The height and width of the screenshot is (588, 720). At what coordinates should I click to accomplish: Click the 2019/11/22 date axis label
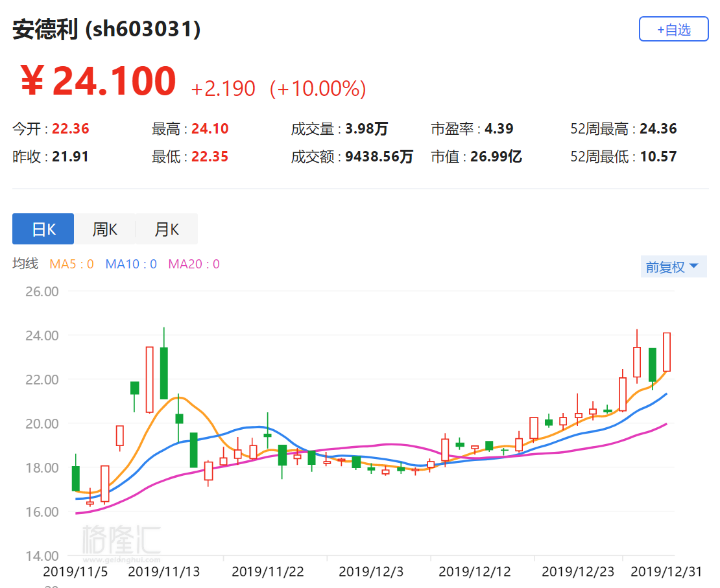(268, 572)
